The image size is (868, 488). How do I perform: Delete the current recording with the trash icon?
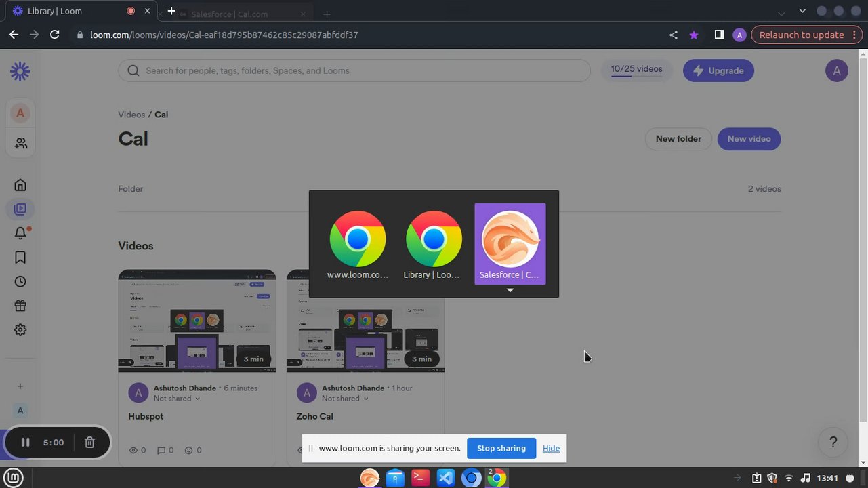(x=89, y=443)
